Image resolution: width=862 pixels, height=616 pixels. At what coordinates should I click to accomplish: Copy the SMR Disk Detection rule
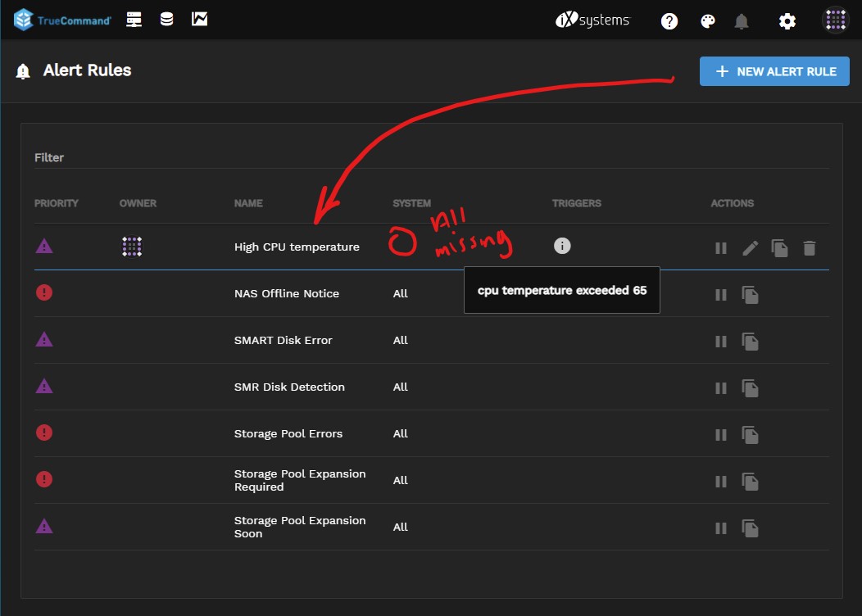[750, 388]
